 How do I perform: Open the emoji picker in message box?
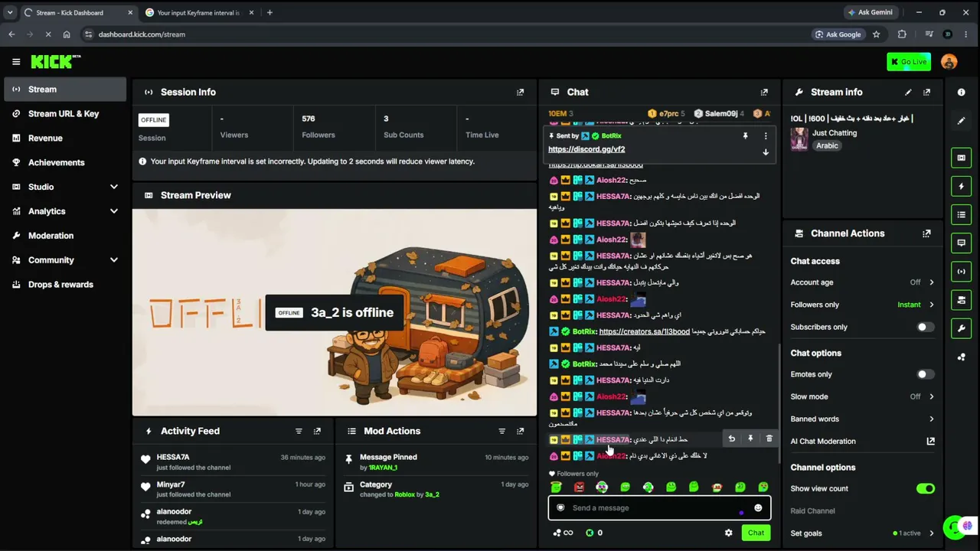(x=758, y=508)
